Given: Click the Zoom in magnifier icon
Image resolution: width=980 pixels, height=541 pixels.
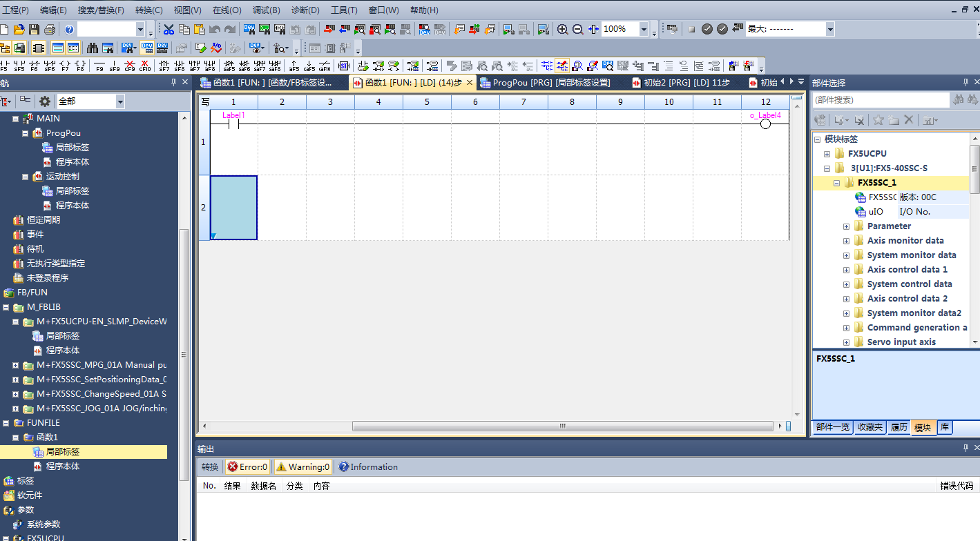Looking at the screenshot, I should pos(563,29).
